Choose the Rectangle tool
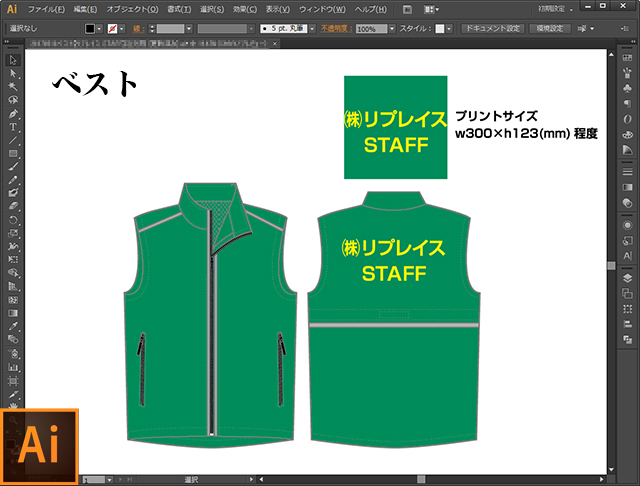The height and width of the screenshot is (486, 640). [x=13, y=153]
